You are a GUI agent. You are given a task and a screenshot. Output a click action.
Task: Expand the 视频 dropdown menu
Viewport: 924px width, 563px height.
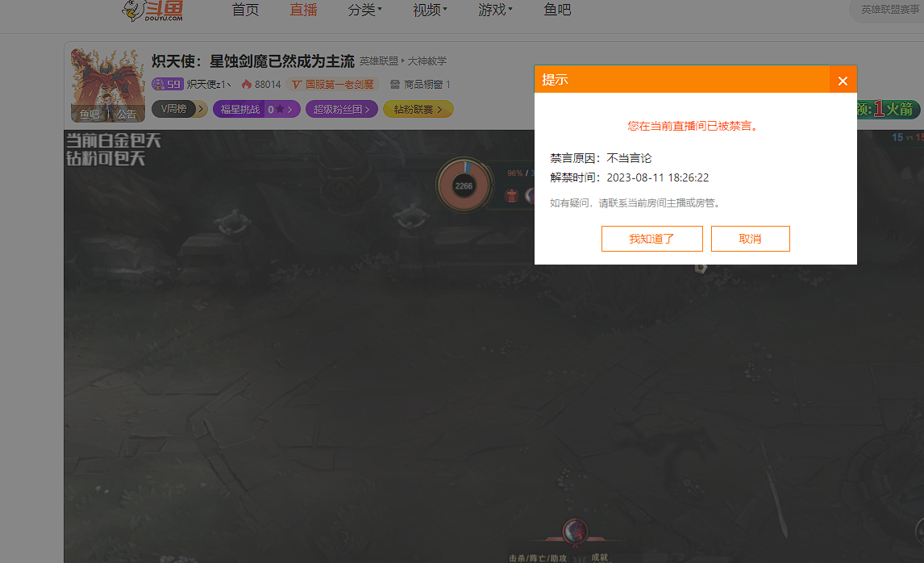[x=431, y=10]
